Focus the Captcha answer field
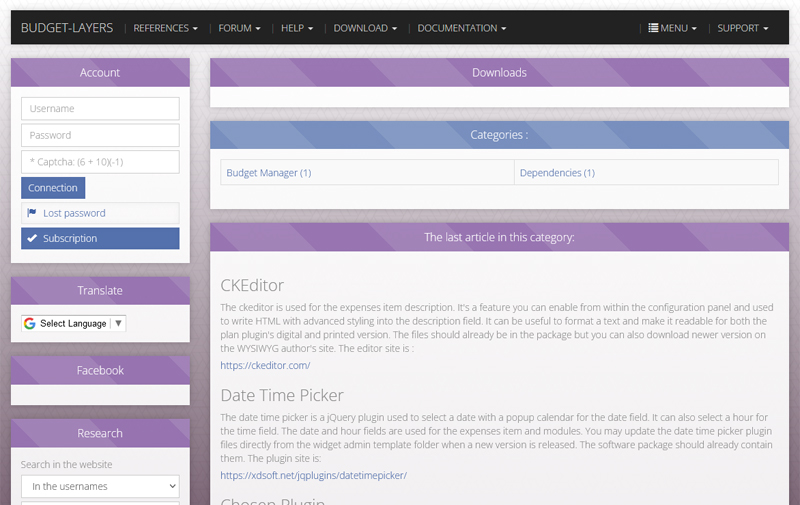 100,162
